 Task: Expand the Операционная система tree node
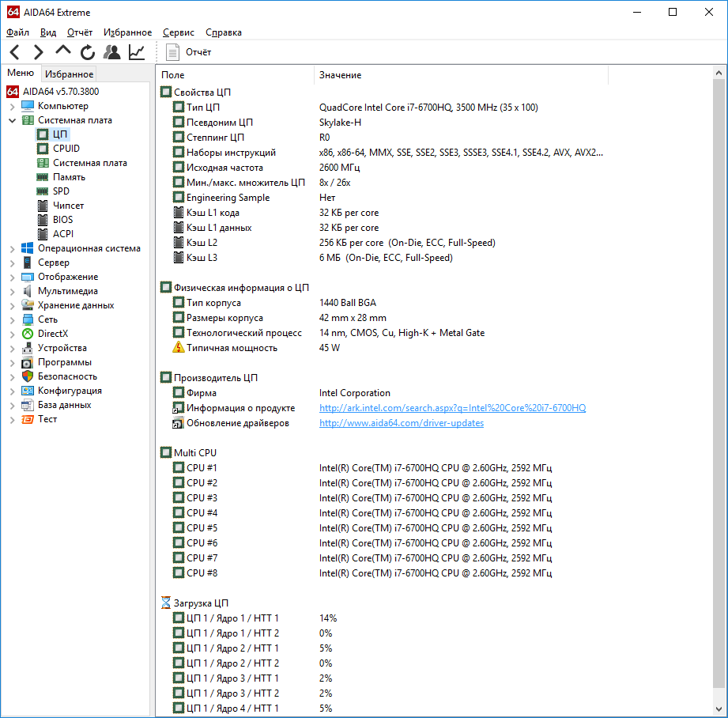point(13,249)
